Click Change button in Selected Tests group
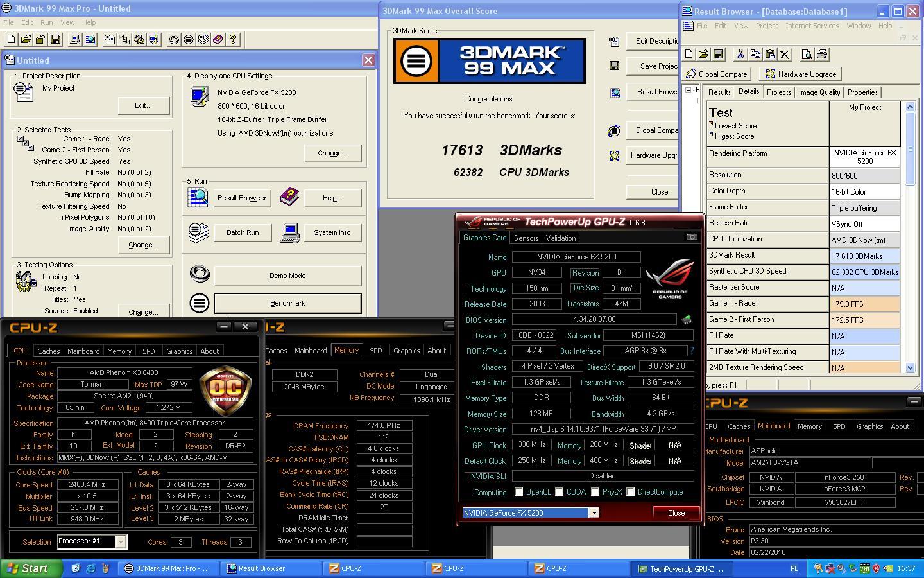 pyautogui.click(x=143, y=245)
